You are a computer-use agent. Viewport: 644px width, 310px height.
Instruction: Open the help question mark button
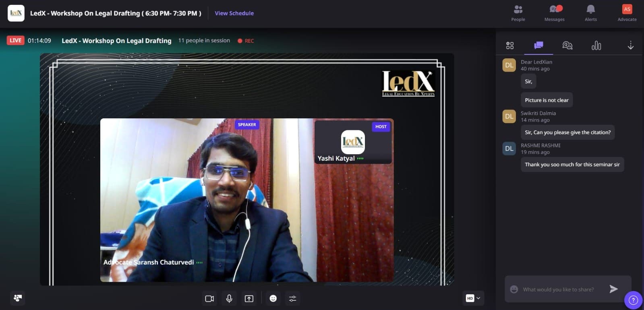(633, 300)
